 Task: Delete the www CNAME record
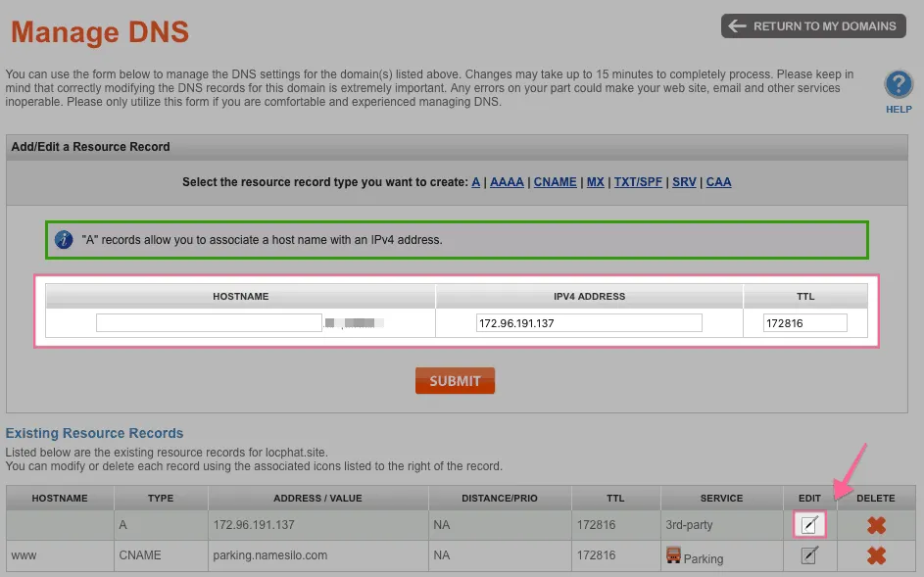876,555
